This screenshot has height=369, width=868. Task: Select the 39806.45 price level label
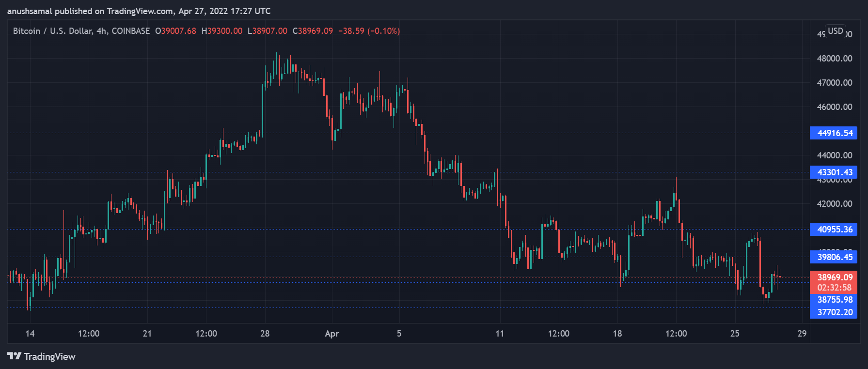pyautogui.click(x=834, y=257)
